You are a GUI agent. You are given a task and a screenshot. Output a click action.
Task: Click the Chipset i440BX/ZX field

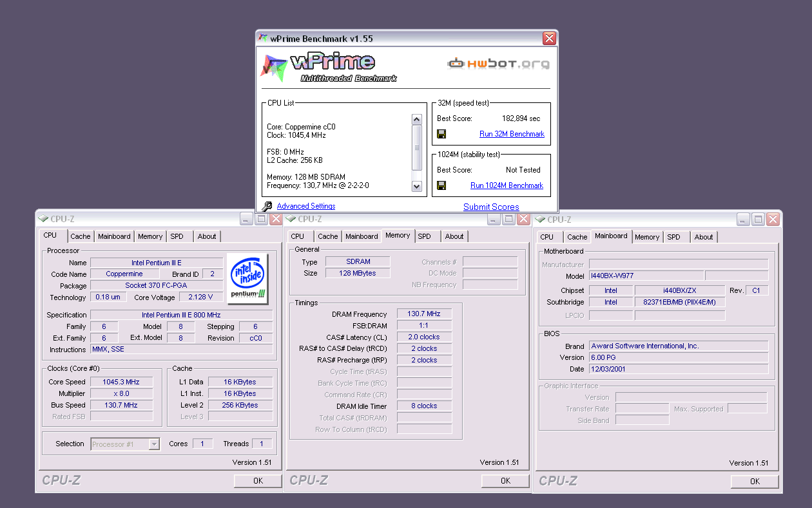click(x=680, y=290)
